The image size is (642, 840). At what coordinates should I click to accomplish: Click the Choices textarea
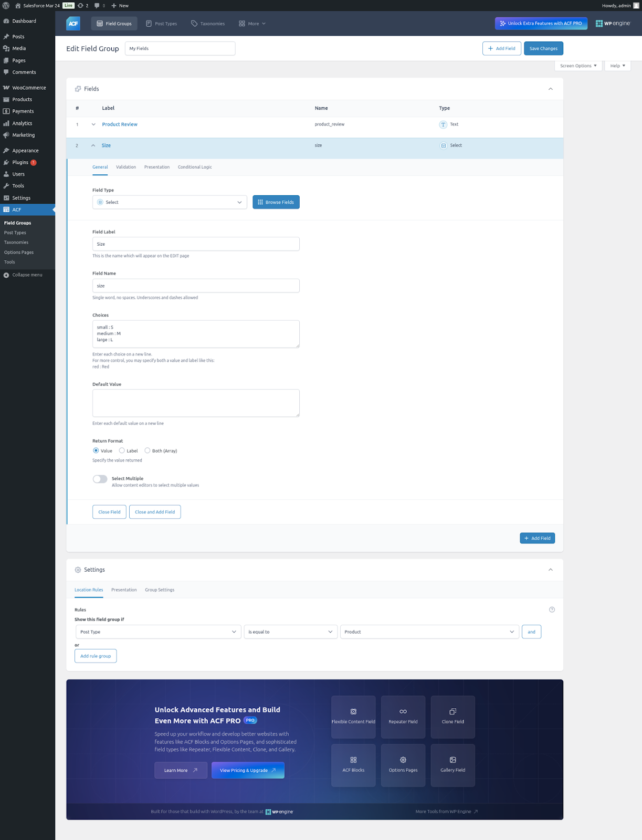point(196,334)
